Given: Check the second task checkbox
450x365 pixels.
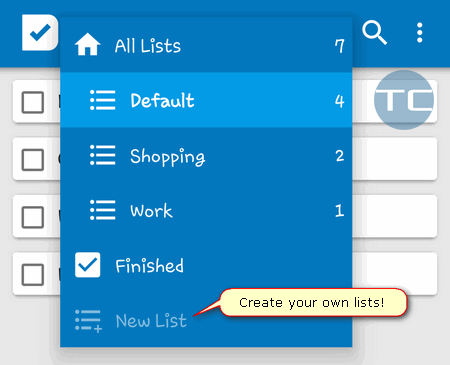Looking at the screenshot, I should tap(33, 160).
